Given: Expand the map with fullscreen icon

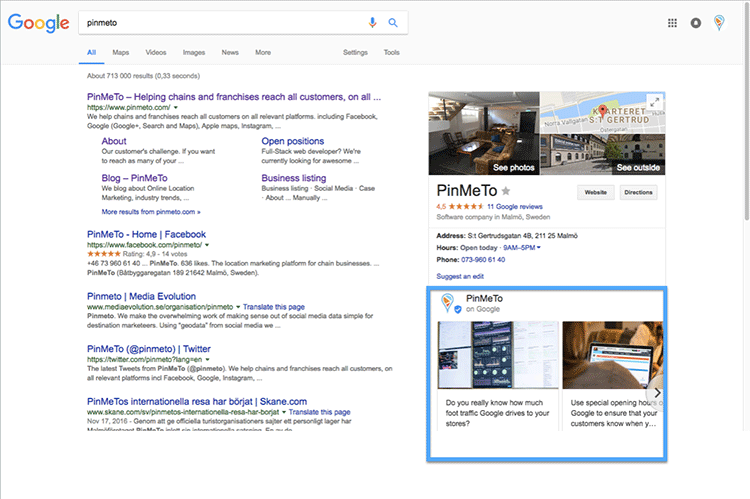Looking at the screenshot, I should click(x=654, y=101).
